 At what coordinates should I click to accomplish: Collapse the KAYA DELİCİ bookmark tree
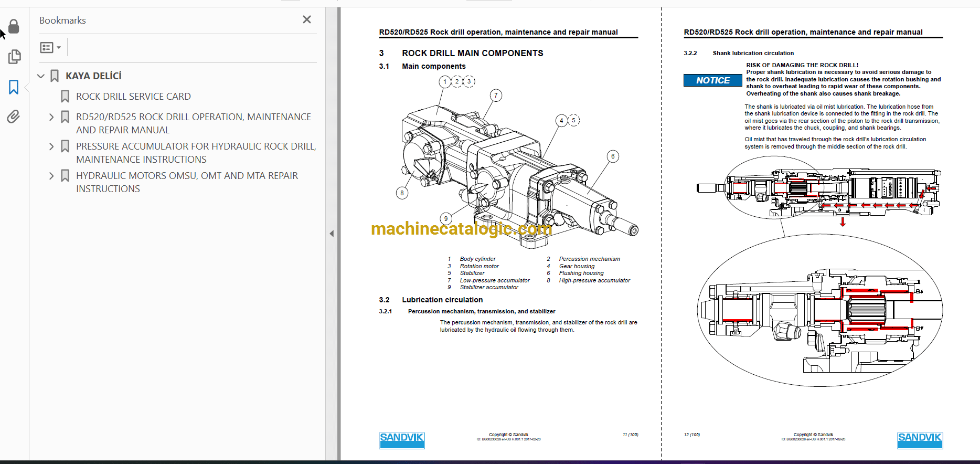(41, 76)
